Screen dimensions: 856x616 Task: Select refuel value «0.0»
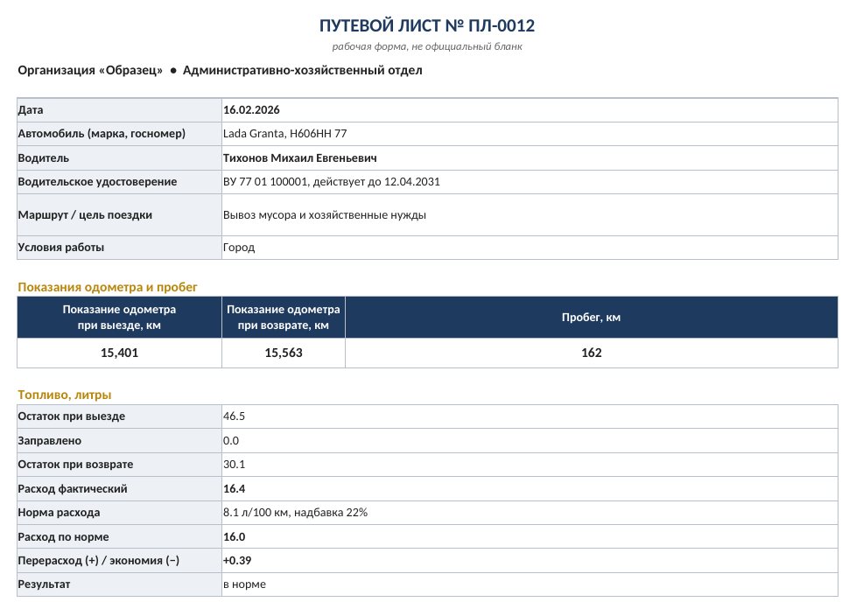pos(231,441)
